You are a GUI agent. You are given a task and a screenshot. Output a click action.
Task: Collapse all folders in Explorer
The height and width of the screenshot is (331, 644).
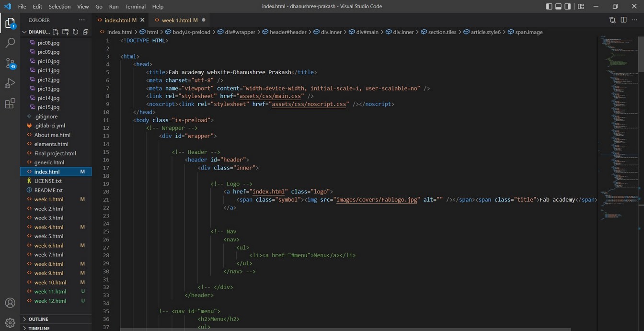(x=85, y=32)
